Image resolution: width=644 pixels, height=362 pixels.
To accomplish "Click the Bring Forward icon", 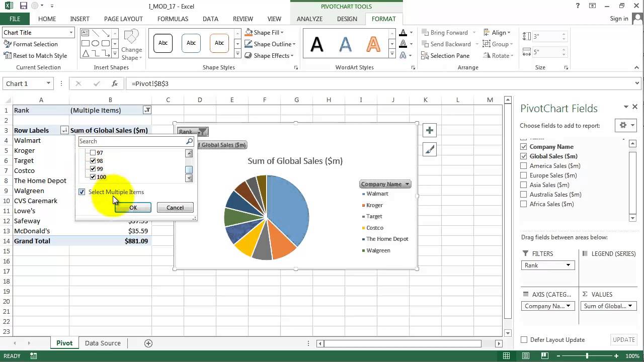I will [x=425, y=33].
